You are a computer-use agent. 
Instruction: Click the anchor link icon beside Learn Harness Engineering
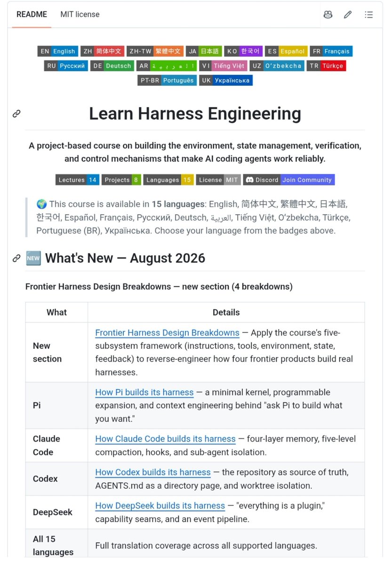coord(16,113)
